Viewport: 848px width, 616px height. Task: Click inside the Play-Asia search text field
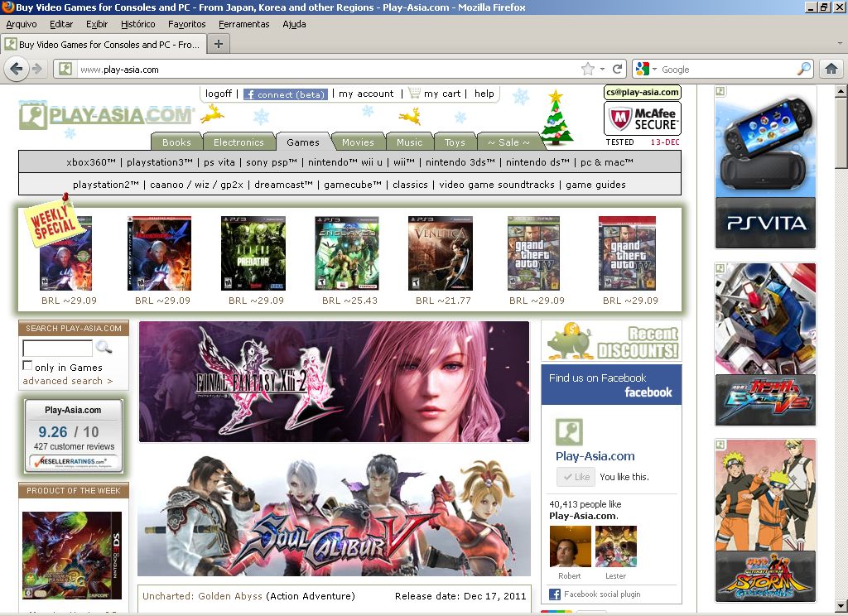click(x=57, y=348)
